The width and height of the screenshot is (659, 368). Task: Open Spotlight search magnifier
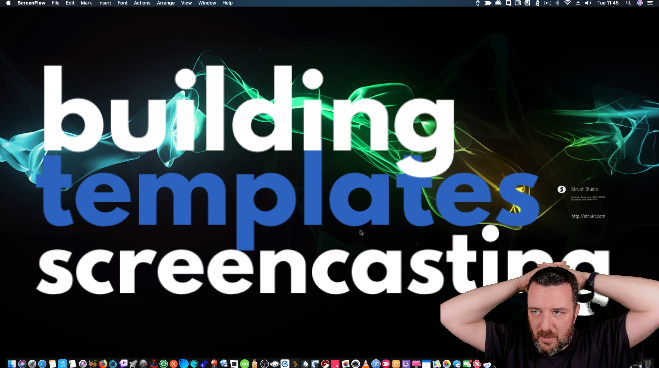628,3
